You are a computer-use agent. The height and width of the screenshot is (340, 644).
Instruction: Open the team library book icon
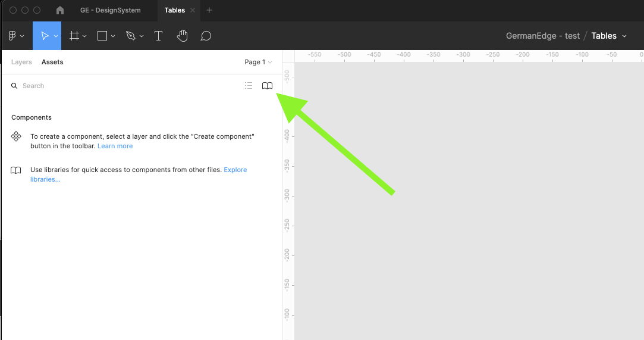coord(267,86)
